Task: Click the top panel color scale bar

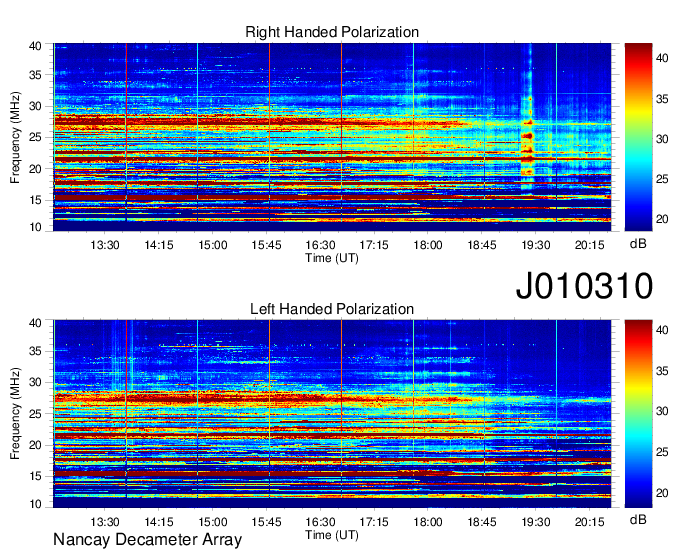Action: [x=638, y=137]
